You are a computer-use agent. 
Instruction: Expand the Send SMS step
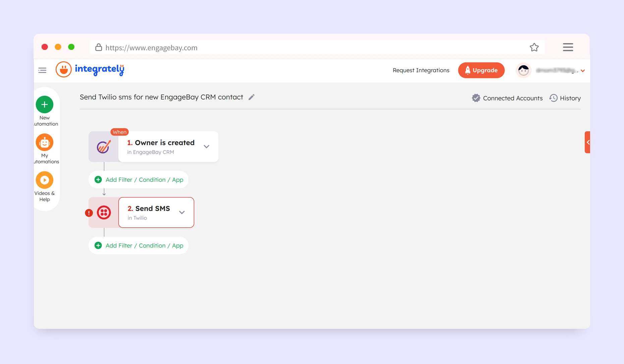pos(182,213)
